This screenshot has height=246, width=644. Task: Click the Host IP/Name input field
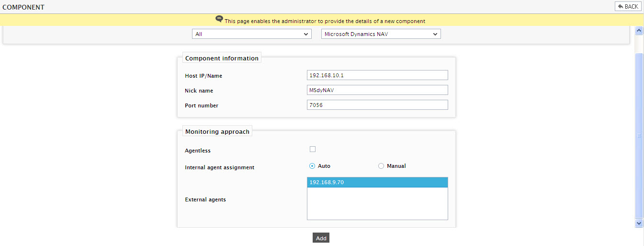pos(377,75)
